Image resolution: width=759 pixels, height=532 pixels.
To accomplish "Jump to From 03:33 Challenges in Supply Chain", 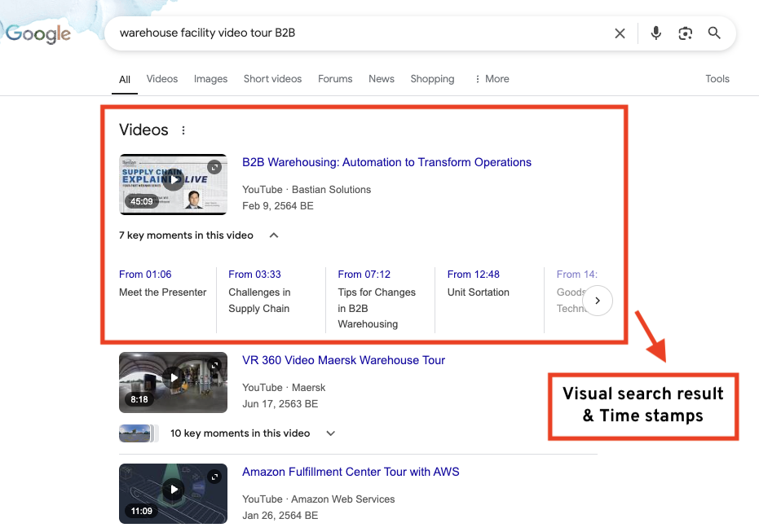I will tap(259, 291).
